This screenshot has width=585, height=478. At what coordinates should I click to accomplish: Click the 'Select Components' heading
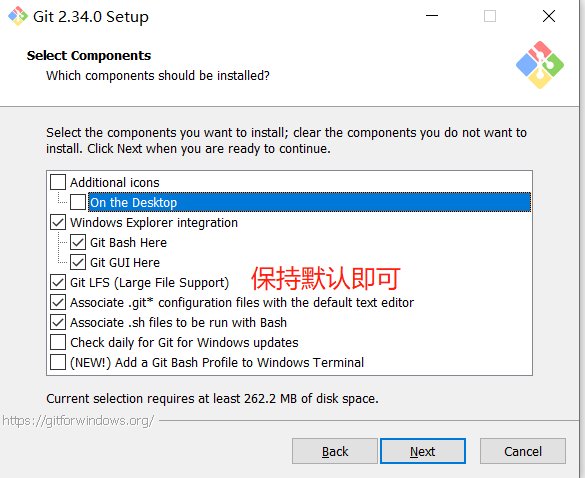tap(89, 55)
